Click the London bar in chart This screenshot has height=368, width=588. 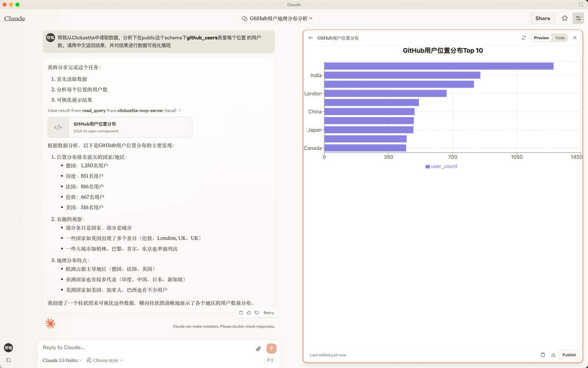(x=386, y=93)
